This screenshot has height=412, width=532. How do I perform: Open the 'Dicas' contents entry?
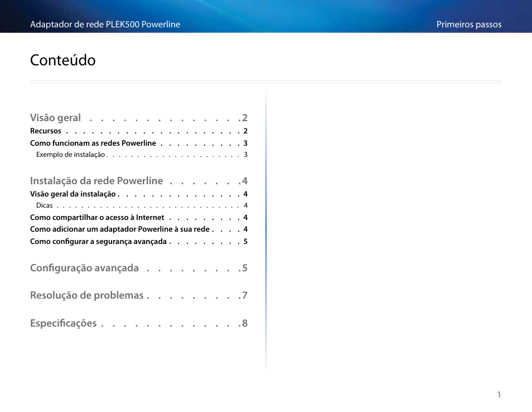142,205
